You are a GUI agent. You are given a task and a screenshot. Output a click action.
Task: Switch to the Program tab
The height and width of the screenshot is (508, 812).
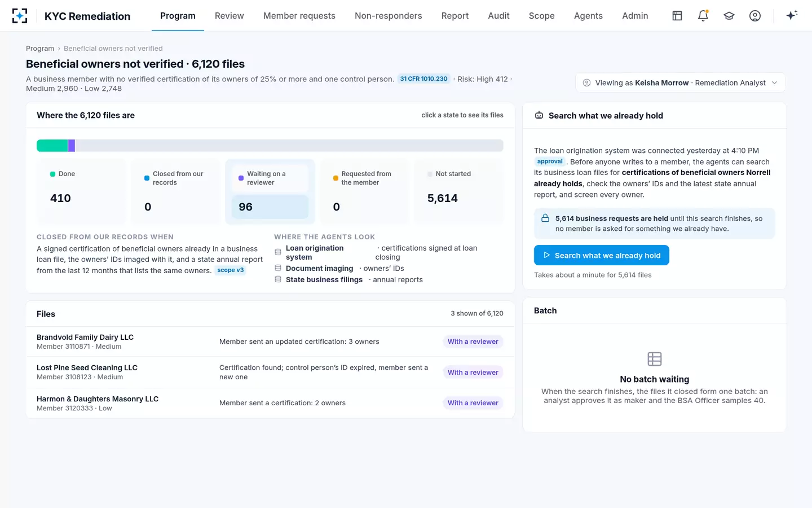tap(178, 16)
